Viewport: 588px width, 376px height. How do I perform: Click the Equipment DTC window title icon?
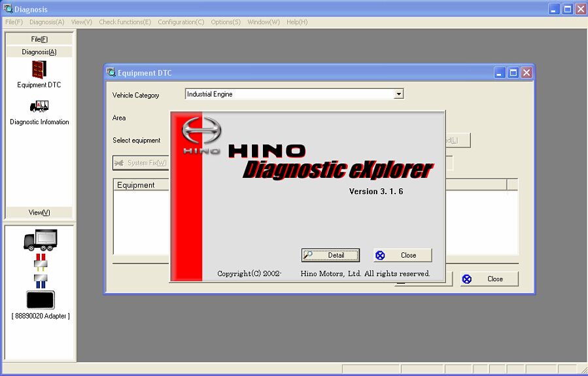(x=111, y=73)
